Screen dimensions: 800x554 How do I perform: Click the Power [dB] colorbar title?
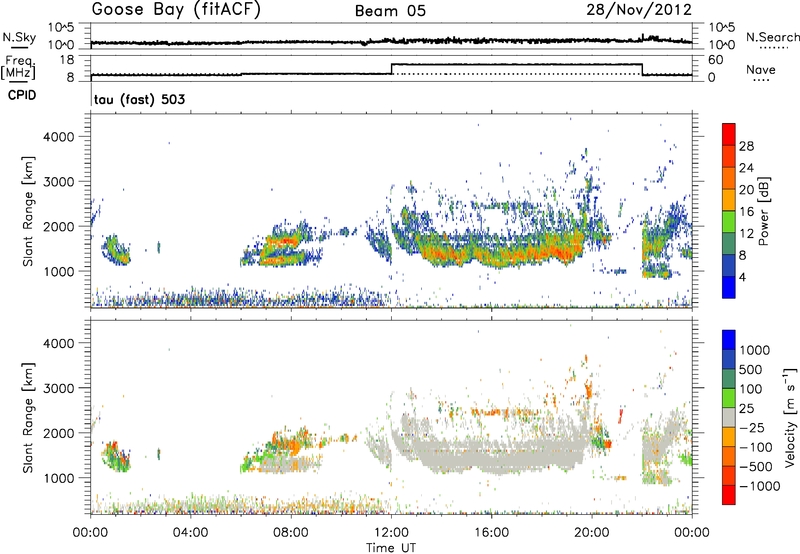[x=763, y=211]
